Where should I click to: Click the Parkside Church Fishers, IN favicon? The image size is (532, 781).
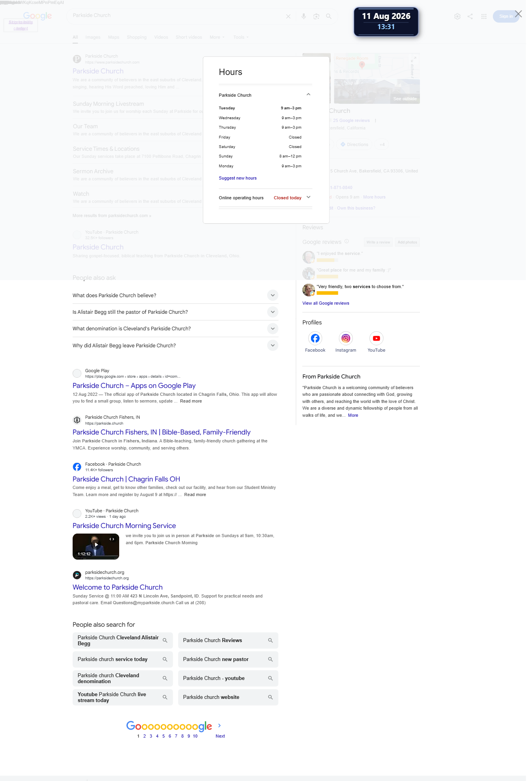[x=77, y=420]
